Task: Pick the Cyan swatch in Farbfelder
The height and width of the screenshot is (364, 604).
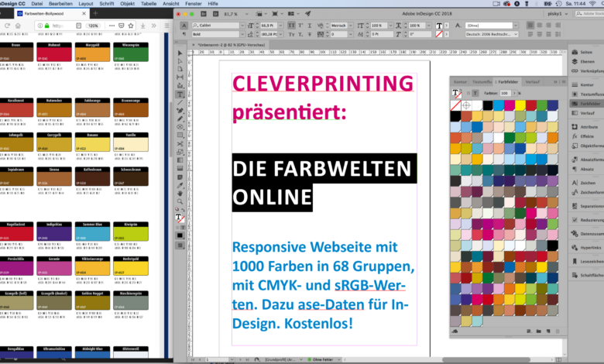Action: pyautogui.click(x=499, y=105)
